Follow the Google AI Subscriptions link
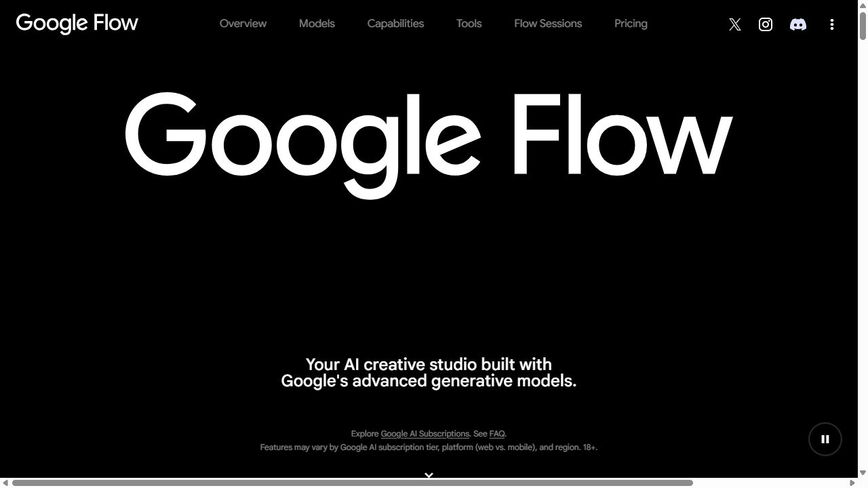Screen dimensions: 868x488 tap(425, 434)
